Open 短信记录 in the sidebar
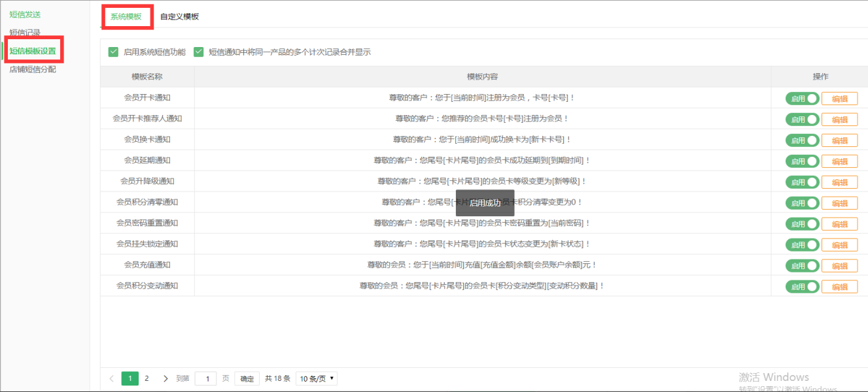Image resolution: width=868 pixels, height=392 pixels. [24, 31]
